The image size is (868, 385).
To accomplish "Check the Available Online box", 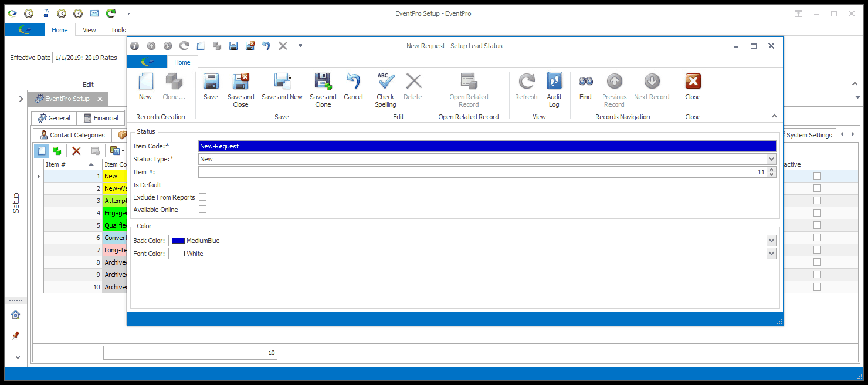I will [x=202, y=210].
